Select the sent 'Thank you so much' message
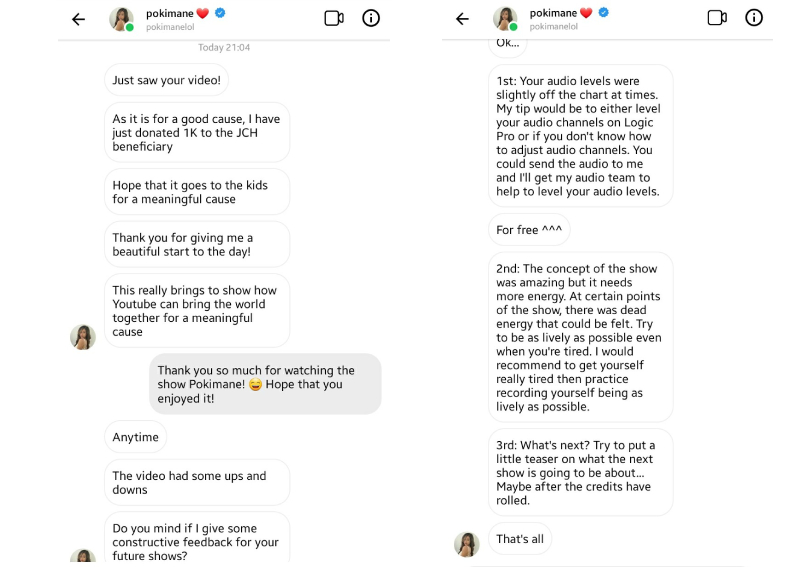 point(265,384)
